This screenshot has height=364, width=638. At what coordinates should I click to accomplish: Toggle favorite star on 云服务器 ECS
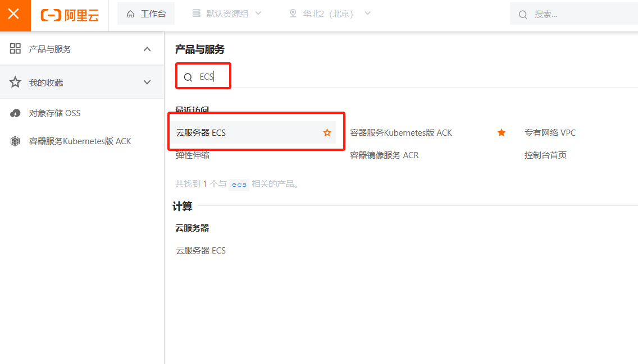pyautogui.click(x=327, y=132)
